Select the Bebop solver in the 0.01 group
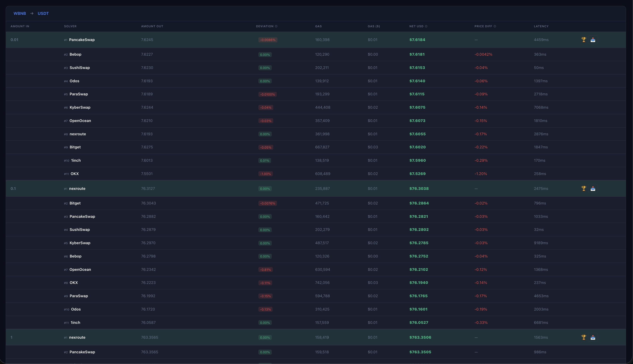The height and width of the screenshot is (364, 633). point(75,54)
